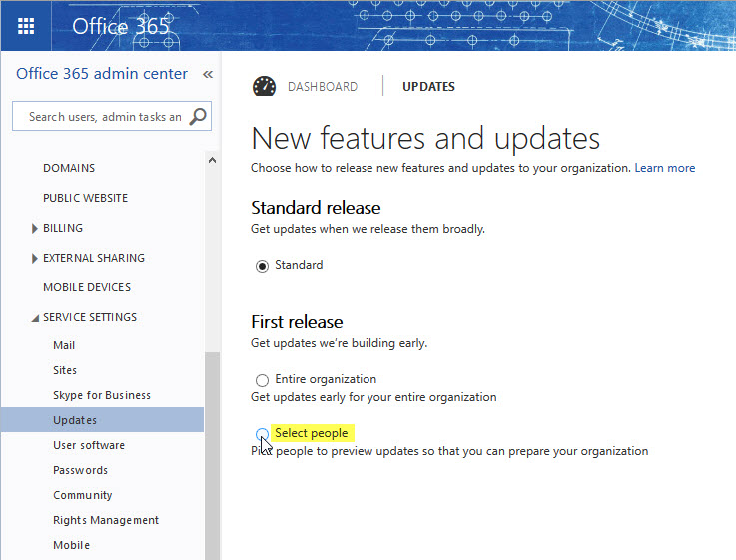Open the Office 365 admin center heading link
Screen dimensions: 736x560
click(102, 74)
